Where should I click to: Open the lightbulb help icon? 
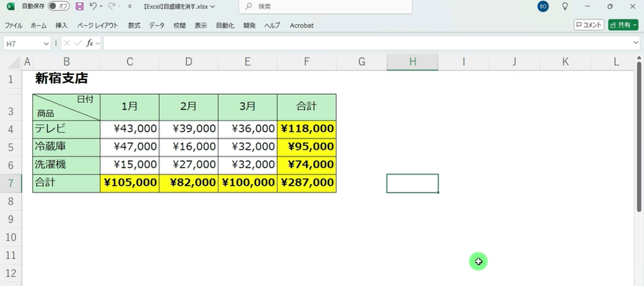click(565, 6)
